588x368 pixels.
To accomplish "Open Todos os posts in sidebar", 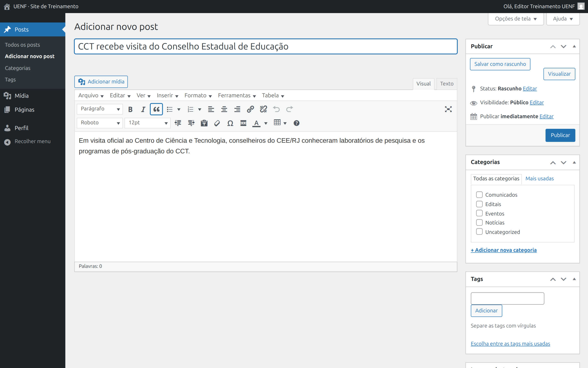I will point(22,45).
